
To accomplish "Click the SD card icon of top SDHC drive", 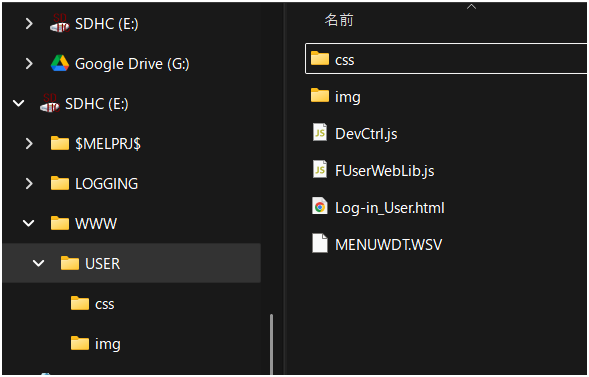I will pyautogui.click(x=60, y=23).
